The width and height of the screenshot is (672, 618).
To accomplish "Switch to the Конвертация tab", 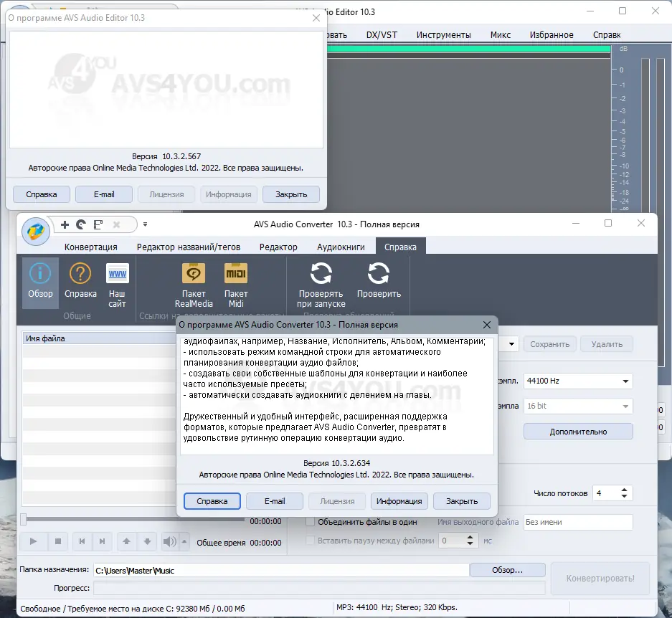I will (x=91, y=247).
